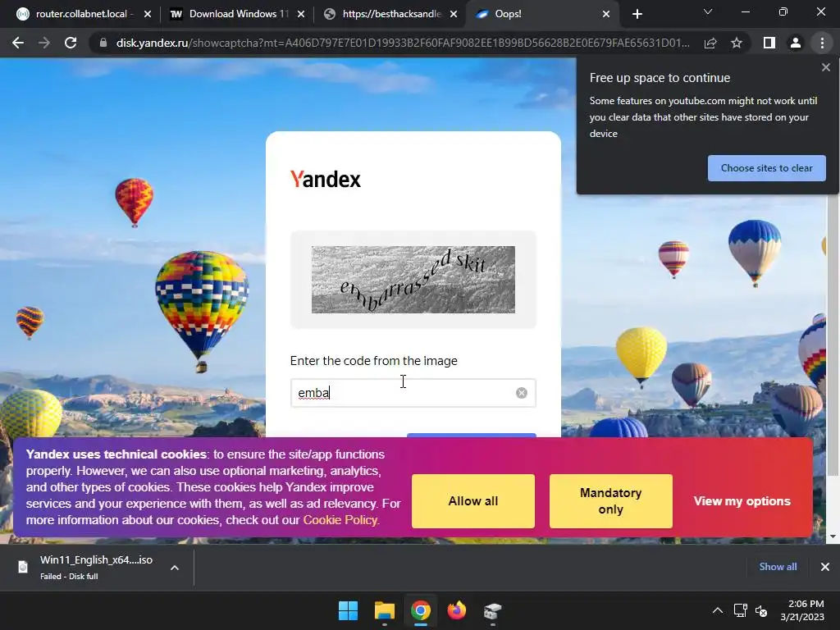Show all downloads

778,567
